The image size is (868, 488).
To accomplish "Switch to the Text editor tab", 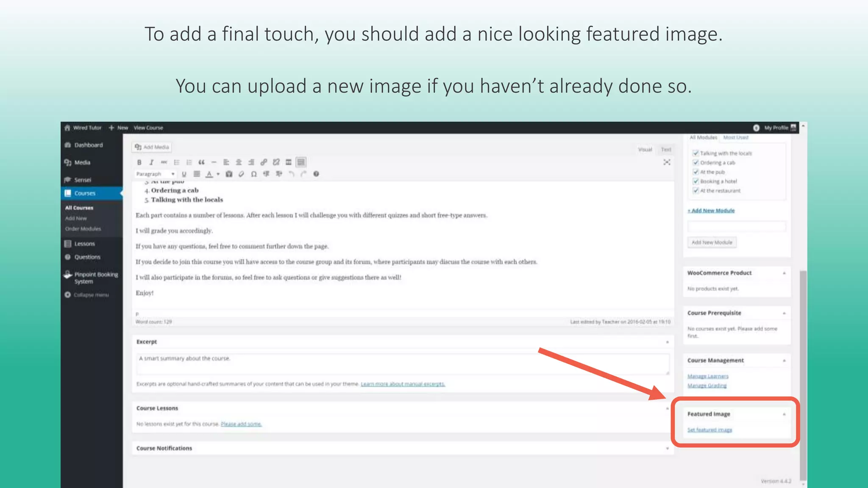I will coord(666,150).
